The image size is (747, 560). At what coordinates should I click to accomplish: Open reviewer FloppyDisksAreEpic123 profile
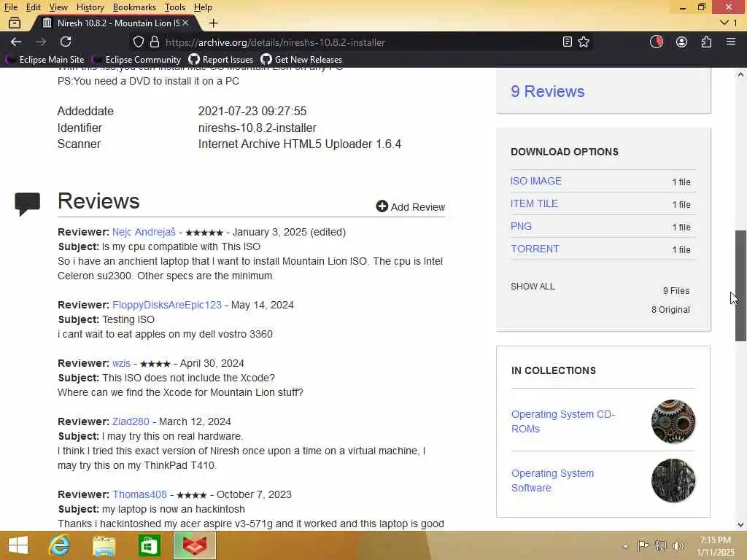click(x=167, y=305)
